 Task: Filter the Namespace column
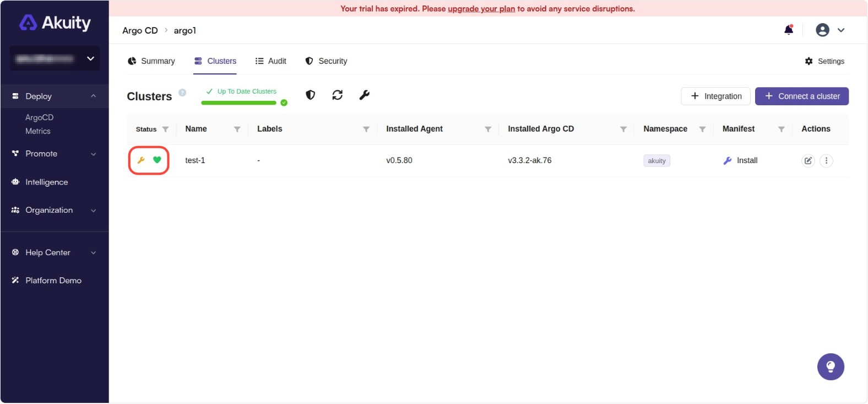702,129
